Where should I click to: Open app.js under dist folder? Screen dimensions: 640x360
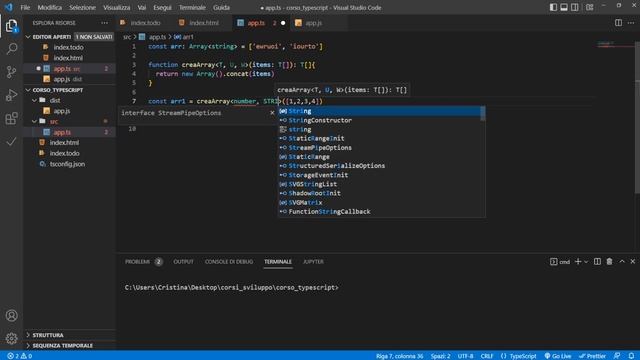tap(62, 111)
